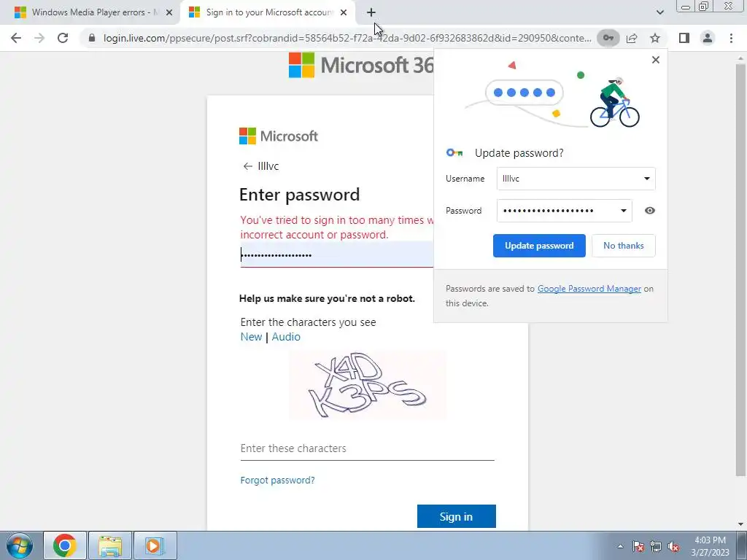Click the Microsoft logo in sign-in card

(278, 136)
